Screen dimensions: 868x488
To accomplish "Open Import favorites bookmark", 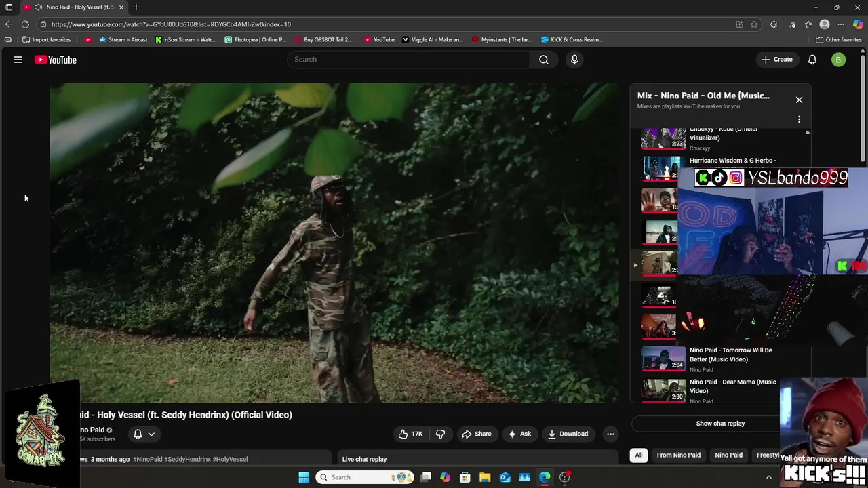I will (46, 39).
